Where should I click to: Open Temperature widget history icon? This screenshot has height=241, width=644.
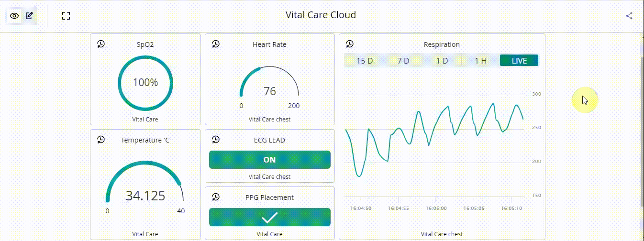101,140
